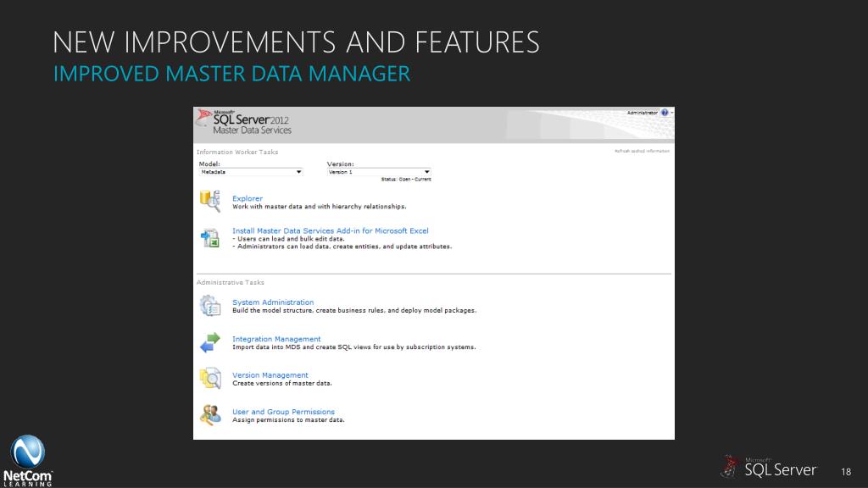This screenshot has height=488, width=868.
Task: Open the Integration Management link
Action: coord(276,339)
